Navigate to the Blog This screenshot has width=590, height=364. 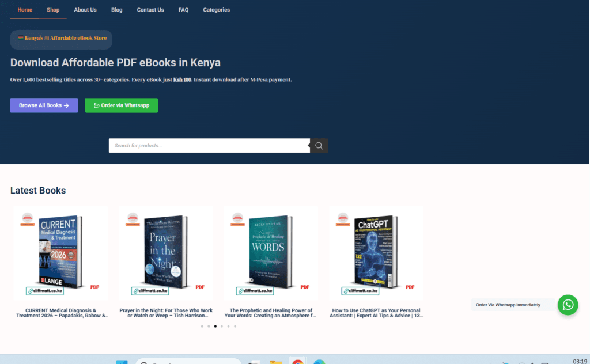pos(116,10)
